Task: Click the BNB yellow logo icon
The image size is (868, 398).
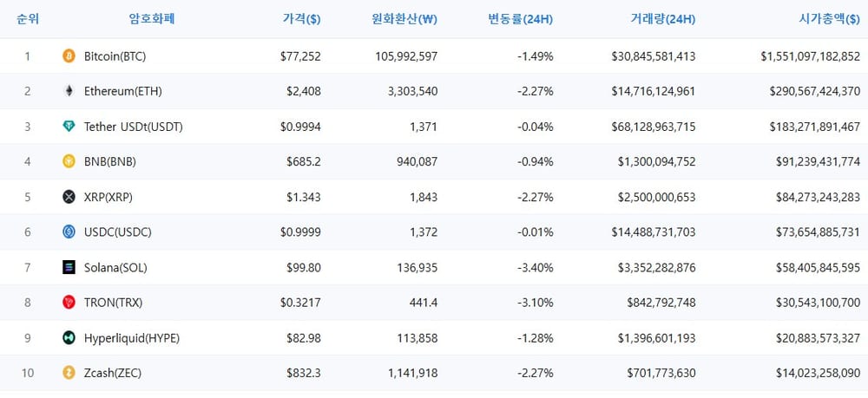Action: click(69, 161)
